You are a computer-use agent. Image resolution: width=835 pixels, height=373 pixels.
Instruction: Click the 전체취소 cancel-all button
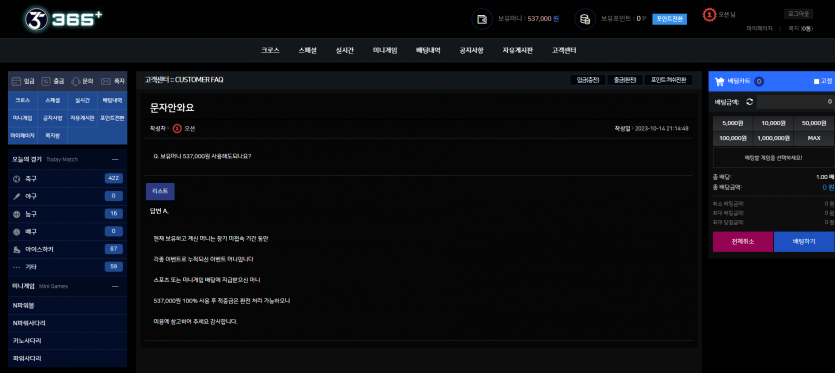point(743,241)
